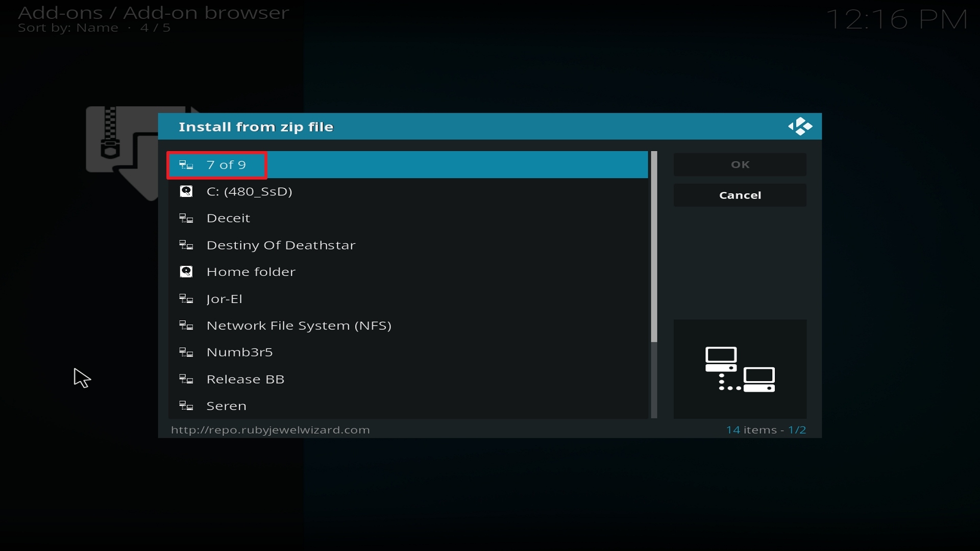Click the network icon beside Release BB

[x=186, y=379]
